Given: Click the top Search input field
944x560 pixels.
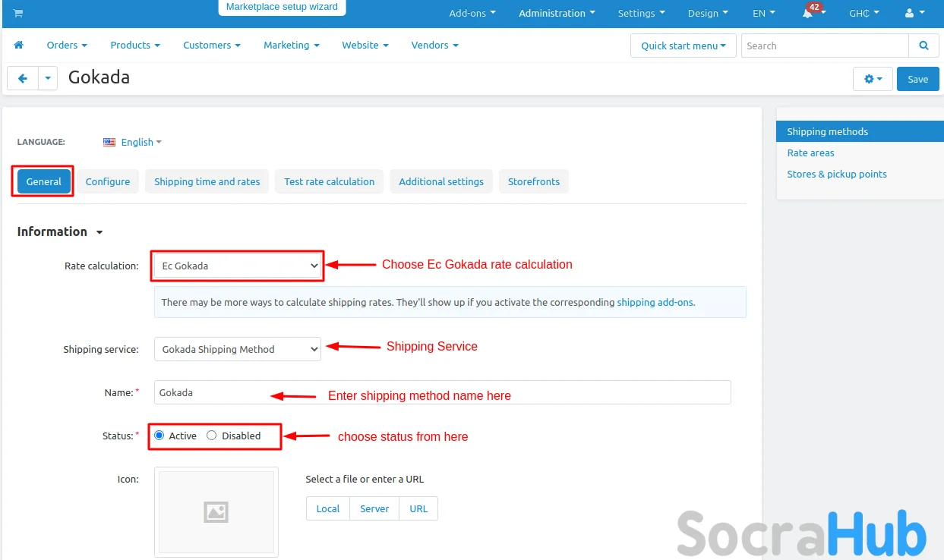Looking at the screenshot, I should coord(825,46).
